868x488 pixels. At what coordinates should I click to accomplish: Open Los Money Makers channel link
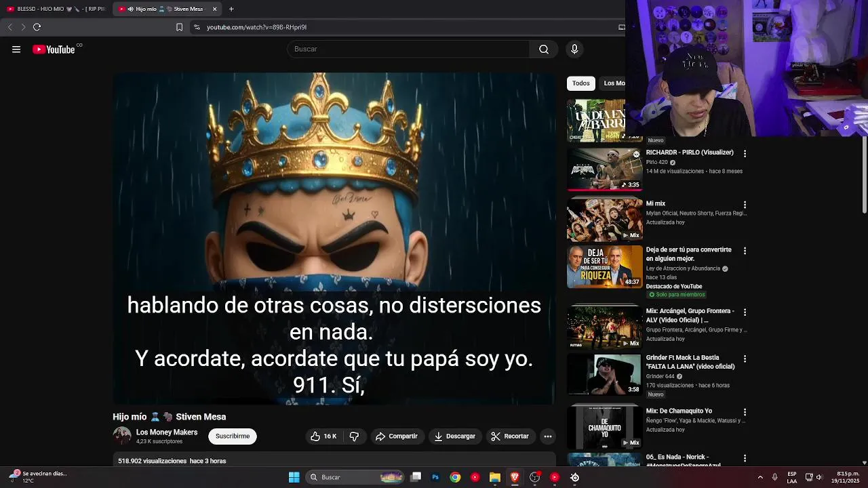pyautogui.click(x=167, y=432)
